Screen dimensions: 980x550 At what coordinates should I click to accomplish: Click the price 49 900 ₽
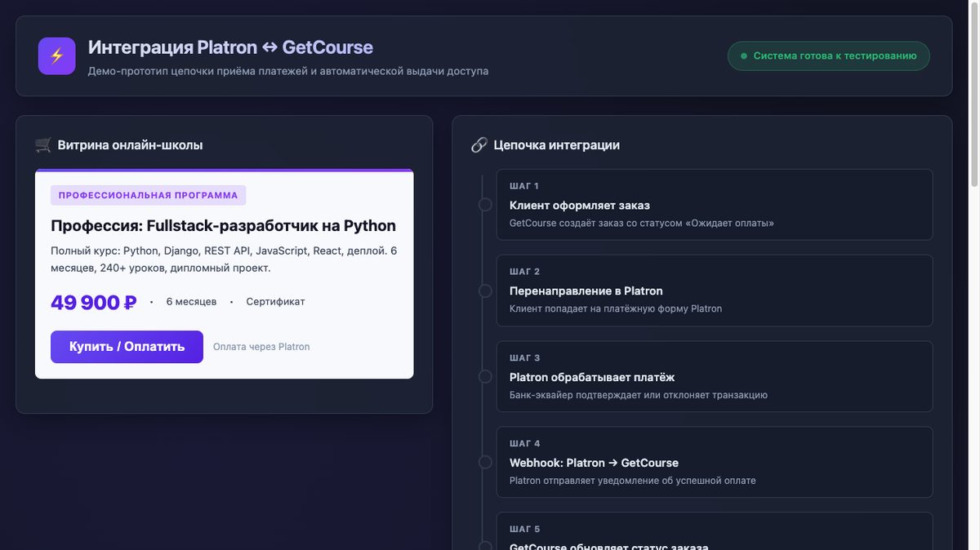(93, 302)
